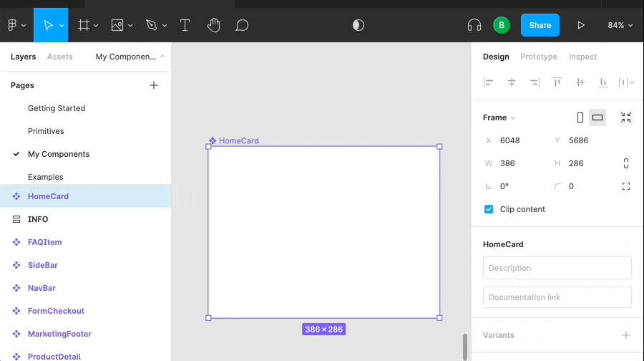Image resolution: width=644 pixels, height=361 pixels.
Task: Click the Pen tool icon
Action: pyautogui.click(x=151, y=25)
